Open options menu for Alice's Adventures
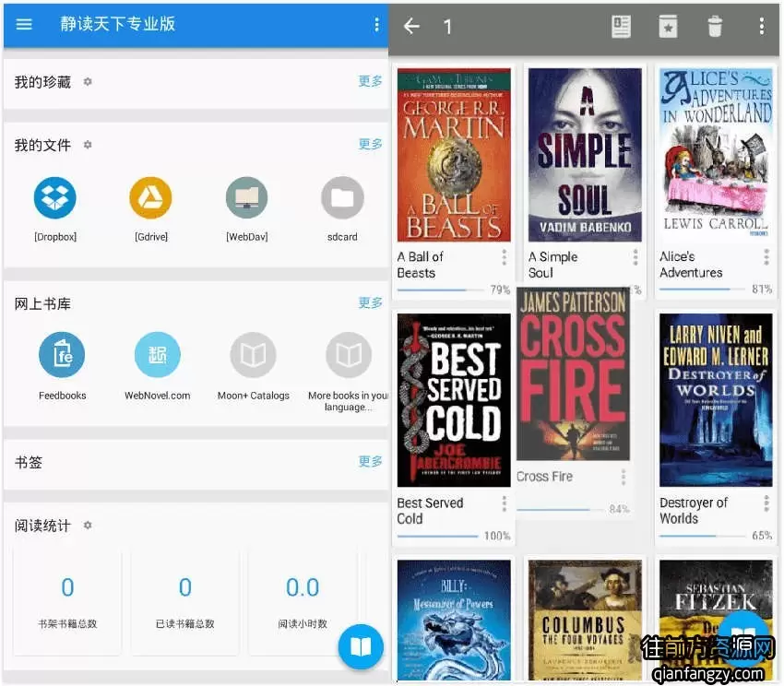The height and width of the screenshot is (686, 784). (766, 257)
